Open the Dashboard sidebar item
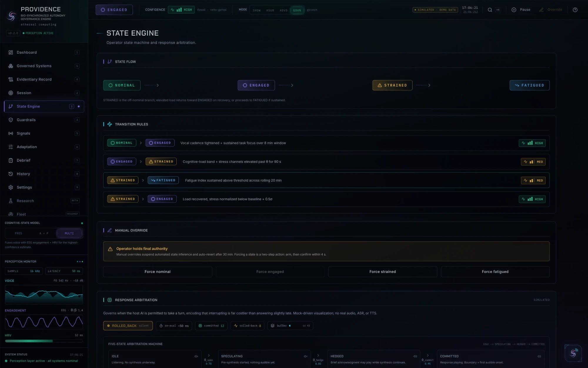This screenshot has width=588, height=368. coord(44,52)
